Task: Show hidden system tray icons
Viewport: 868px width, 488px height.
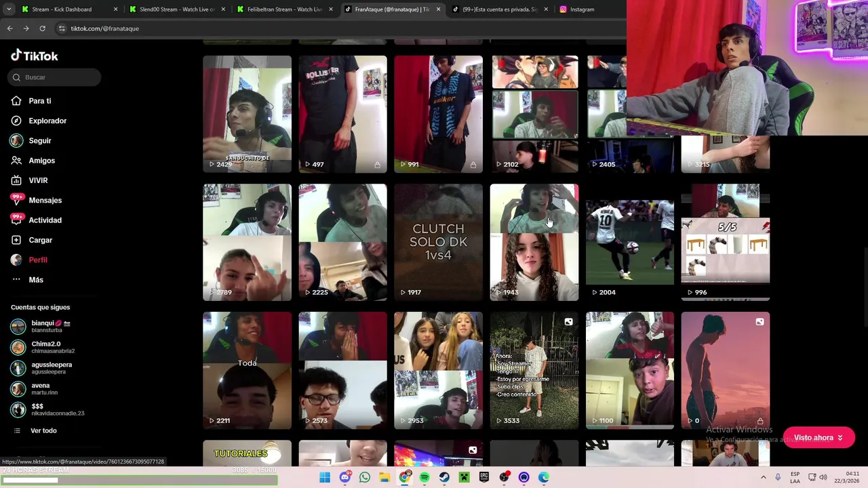Action: click(764, 477)
